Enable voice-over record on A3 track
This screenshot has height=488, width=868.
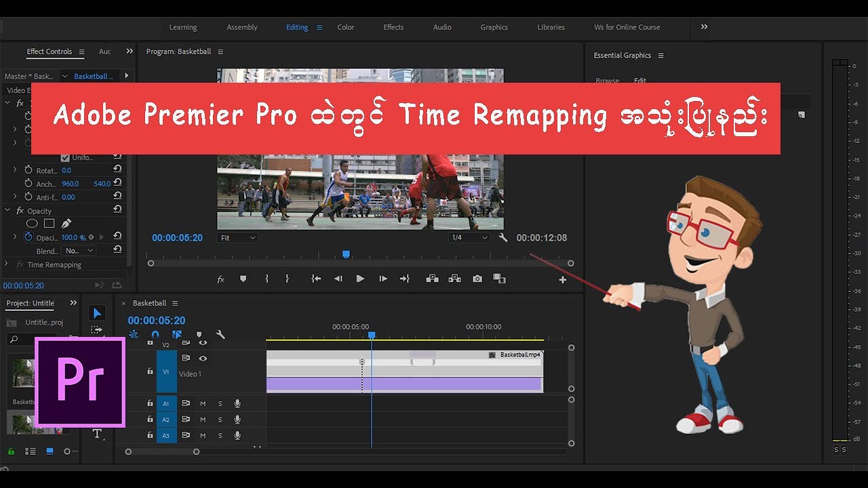237,436
